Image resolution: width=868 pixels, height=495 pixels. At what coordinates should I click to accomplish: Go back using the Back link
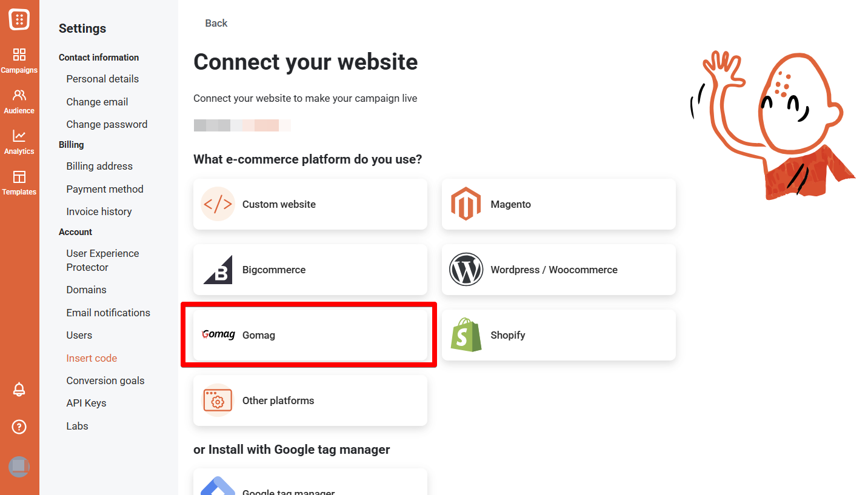tap(216, 22)
